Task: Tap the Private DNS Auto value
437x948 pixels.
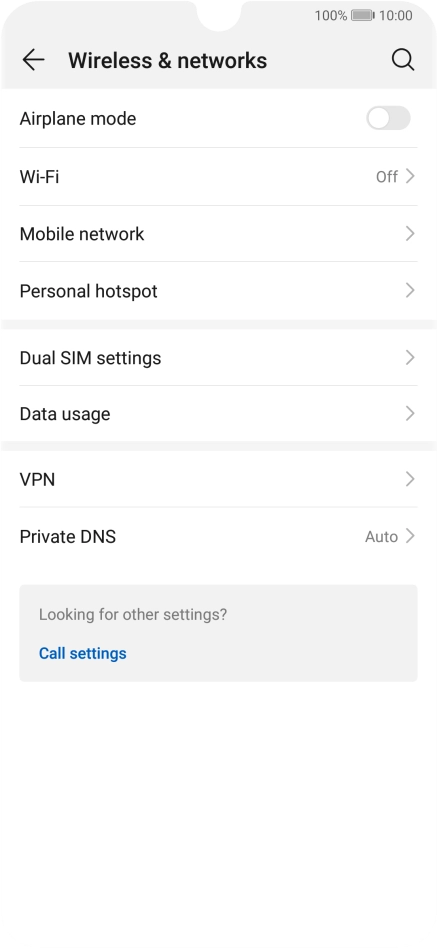Action: 381,537
